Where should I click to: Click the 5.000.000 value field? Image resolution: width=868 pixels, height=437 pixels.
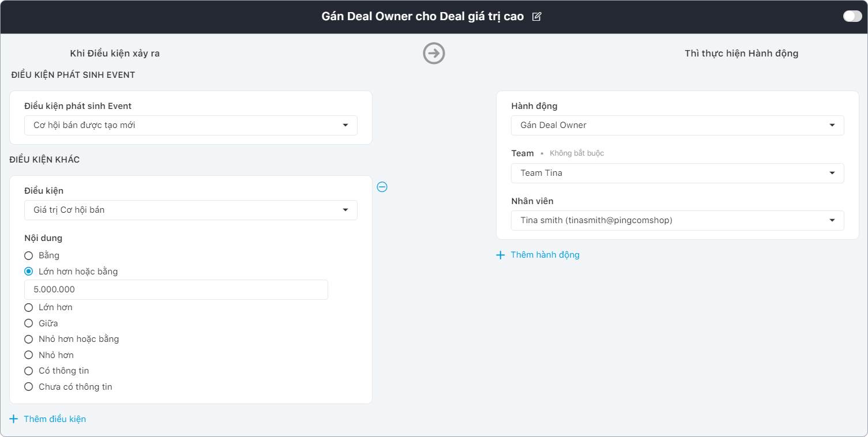click(x=176, y=289)
